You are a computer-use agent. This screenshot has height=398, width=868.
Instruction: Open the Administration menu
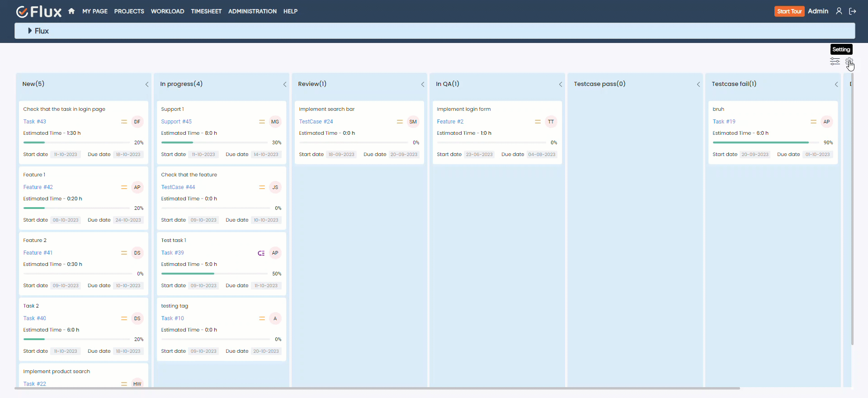252,11
